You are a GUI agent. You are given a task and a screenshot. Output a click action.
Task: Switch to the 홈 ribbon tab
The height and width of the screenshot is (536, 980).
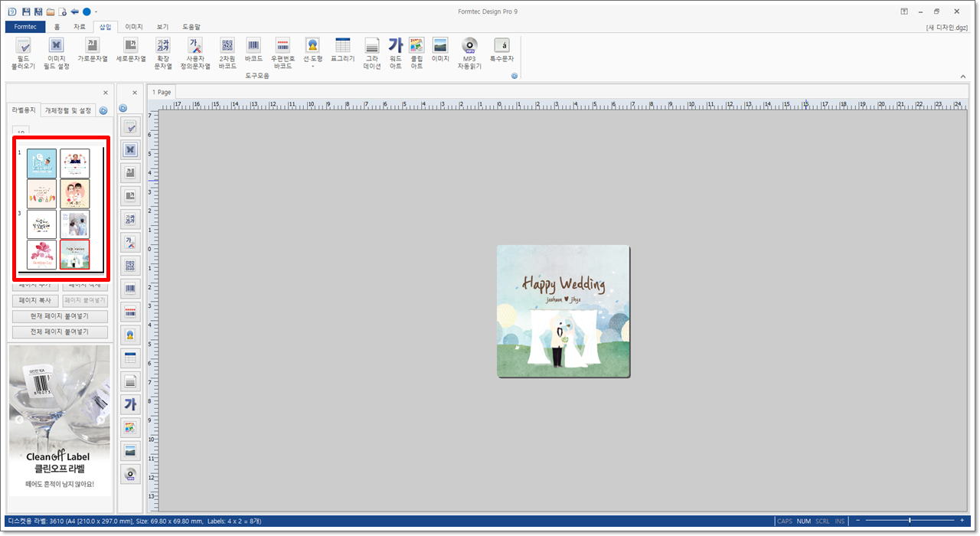[x=57, y=27]
